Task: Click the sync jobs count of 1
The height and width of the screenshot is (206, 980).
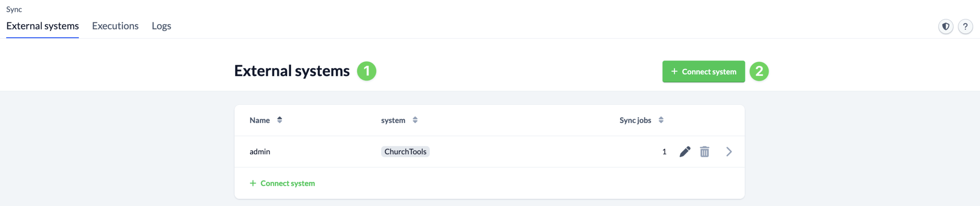Action: 664,152
